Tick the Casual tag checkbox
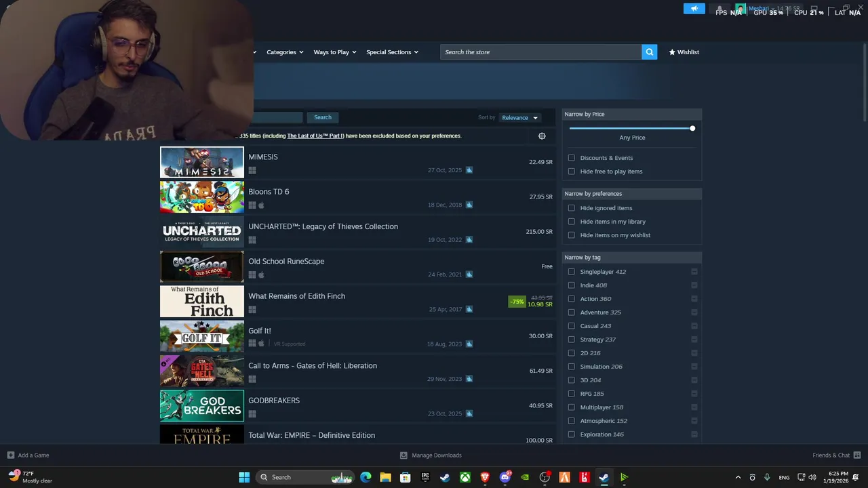 571,326
